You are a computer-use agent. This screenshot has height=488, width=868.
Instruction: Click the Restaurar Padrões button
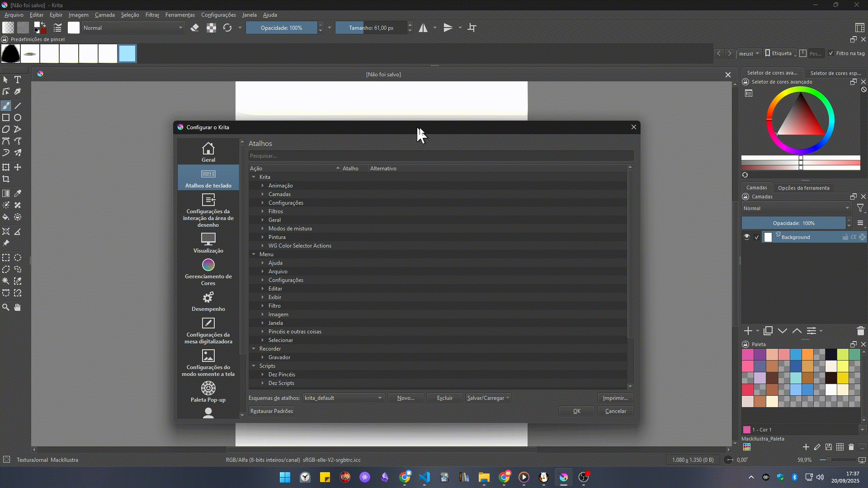click(x=271, y=411)
